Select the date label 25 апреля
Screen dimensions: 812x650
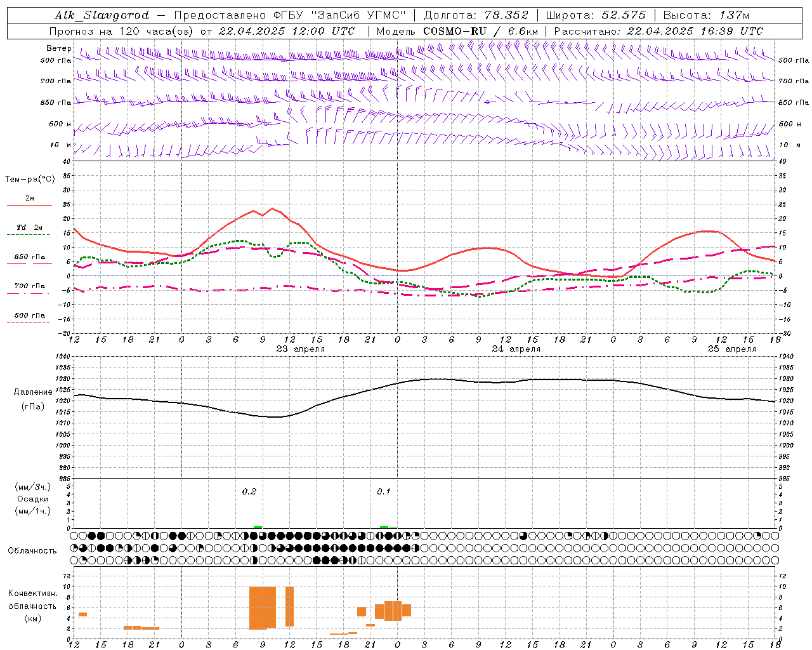pos(732,349)
